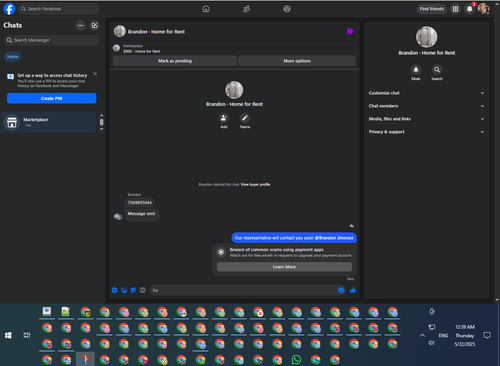Open Windows Action Center notifications

[487, 335]
